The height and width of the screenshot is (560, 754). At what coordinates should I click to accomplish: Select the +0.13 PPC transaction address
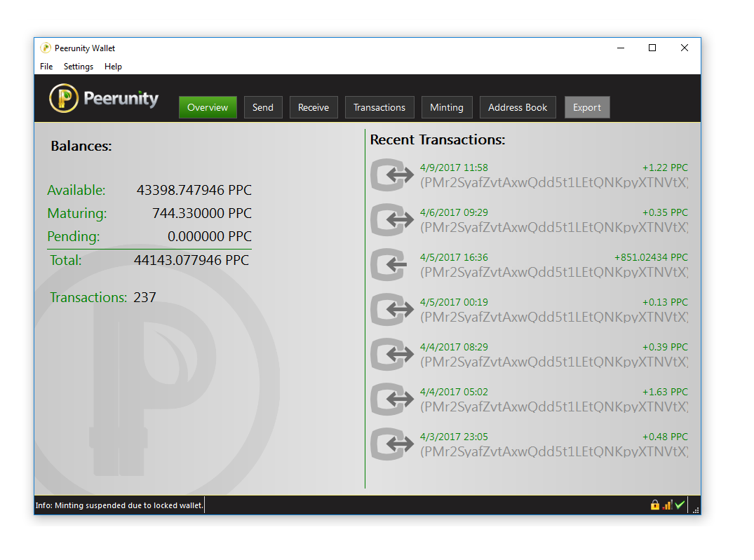pos(553,317)
